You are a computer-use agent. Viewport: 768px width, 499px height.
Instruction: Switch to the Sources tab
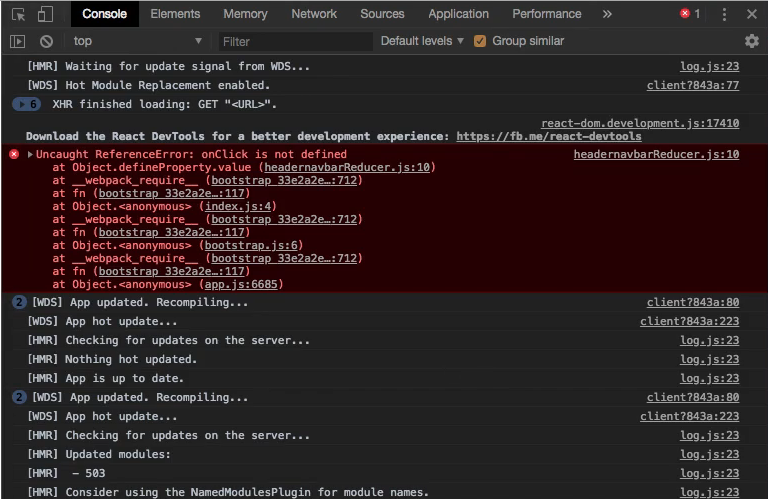[382, 14]
